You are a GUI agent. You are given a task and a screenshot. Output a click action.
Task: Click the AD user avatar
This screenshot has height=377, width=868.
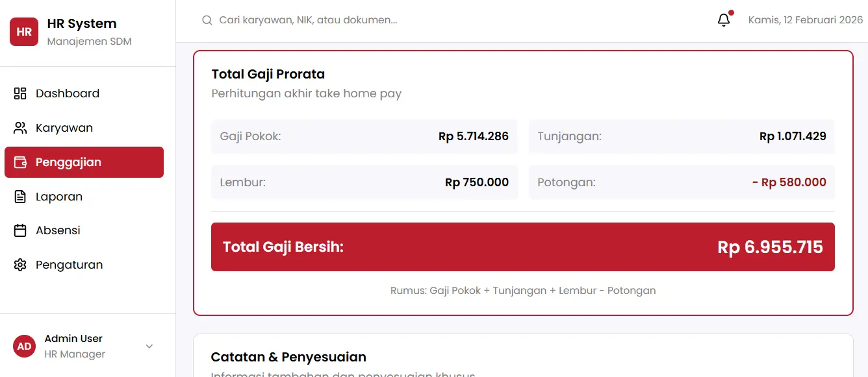tap(24, 346)
